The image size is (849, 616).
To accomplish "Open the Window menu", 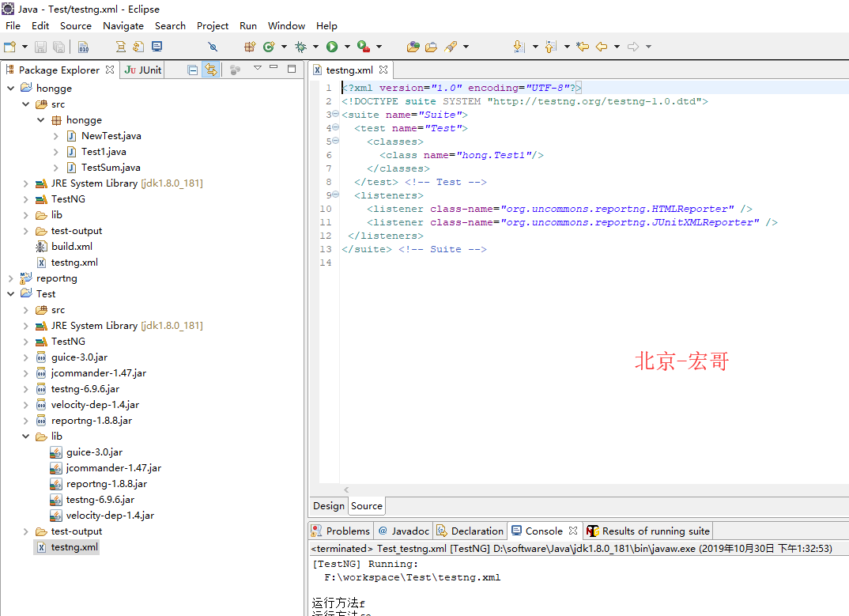I will (286, 25).
